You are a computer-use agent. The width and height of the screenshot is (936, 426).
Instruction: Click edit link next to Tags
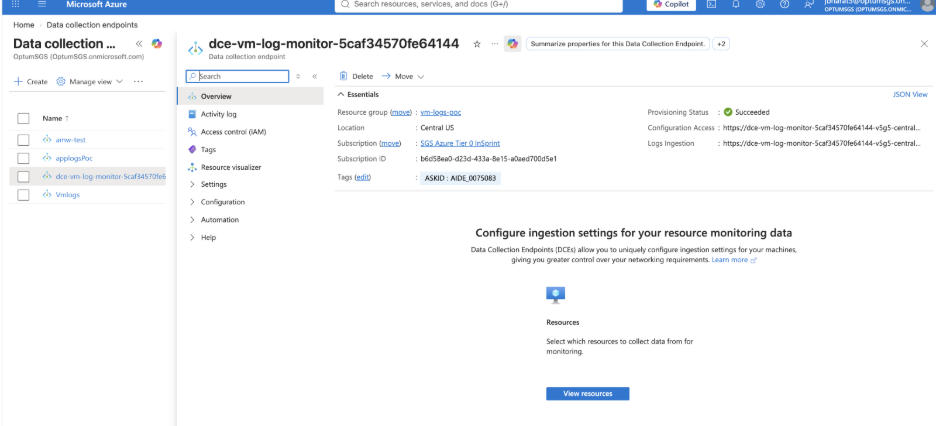(x=362, y=178)
